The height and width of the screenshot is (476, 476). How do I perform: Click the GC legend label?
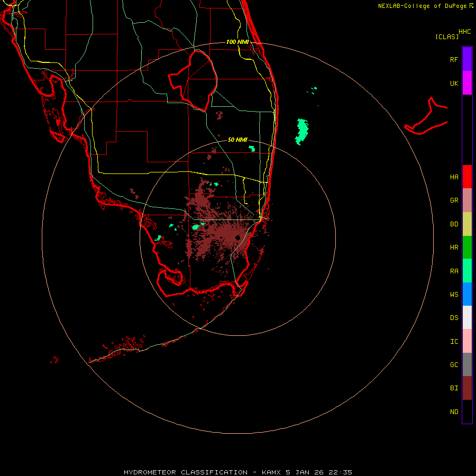[x=454, y=365]
